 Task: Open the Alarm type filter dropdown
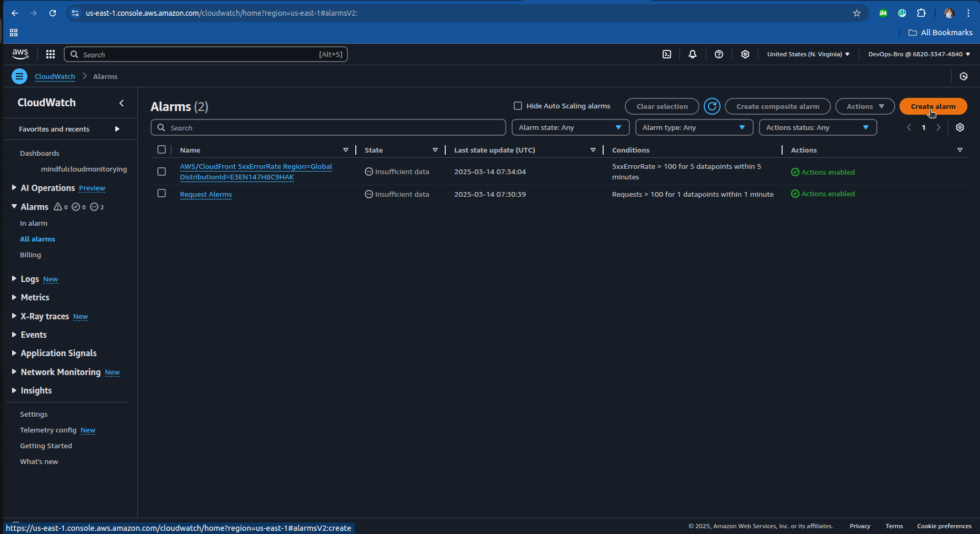pyautogui.click(x=694, y=127)
